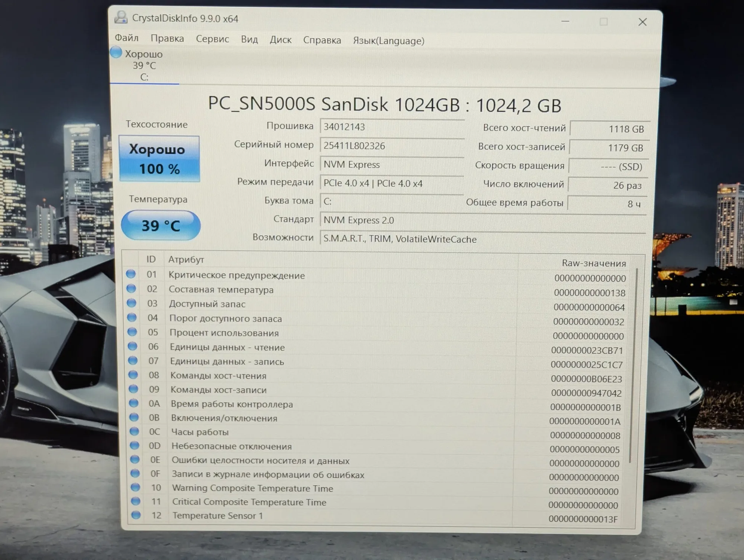Click the Стандарт field NVM Express 2.0
This screenshot has width=744, height=560.
click(483, 220)
